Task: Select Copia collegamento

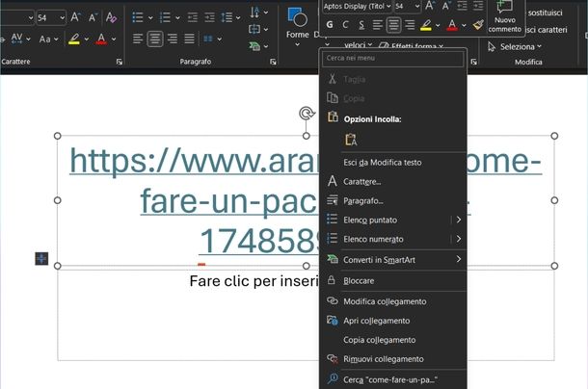Action: click(392, 340)
